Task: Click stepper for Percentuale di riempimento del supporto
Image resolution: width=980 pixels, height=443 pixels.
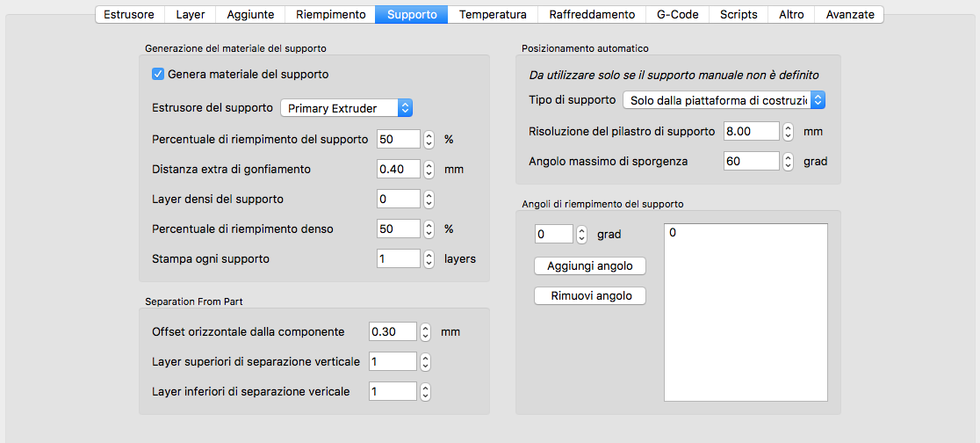Action: click(x=429, y=139)
